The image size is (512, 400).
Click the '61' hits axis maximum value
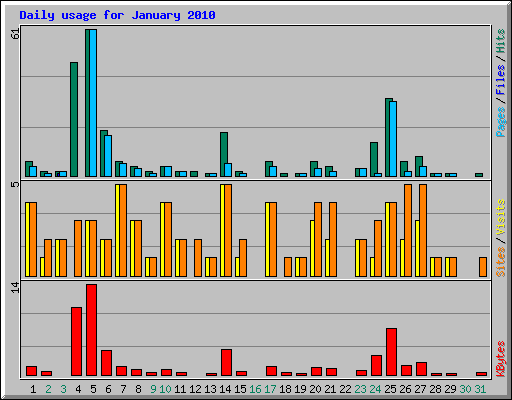point(15,34)
